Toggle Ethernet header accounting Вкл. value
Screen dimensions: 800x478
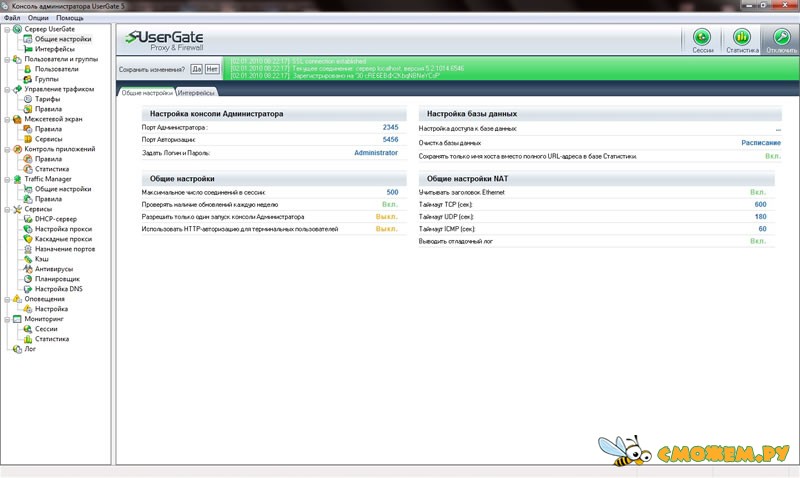pos(758,192)
